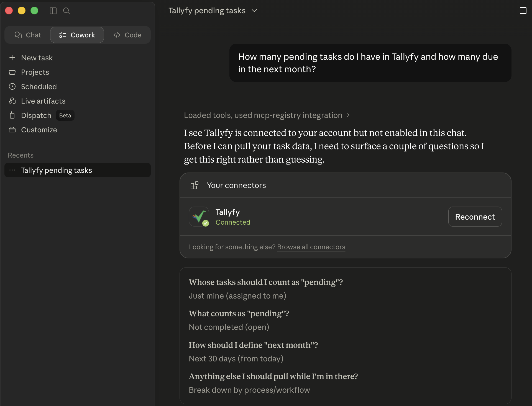Click the Live artifacts shapes icon
532x406 pixels.
coord(12,101)
